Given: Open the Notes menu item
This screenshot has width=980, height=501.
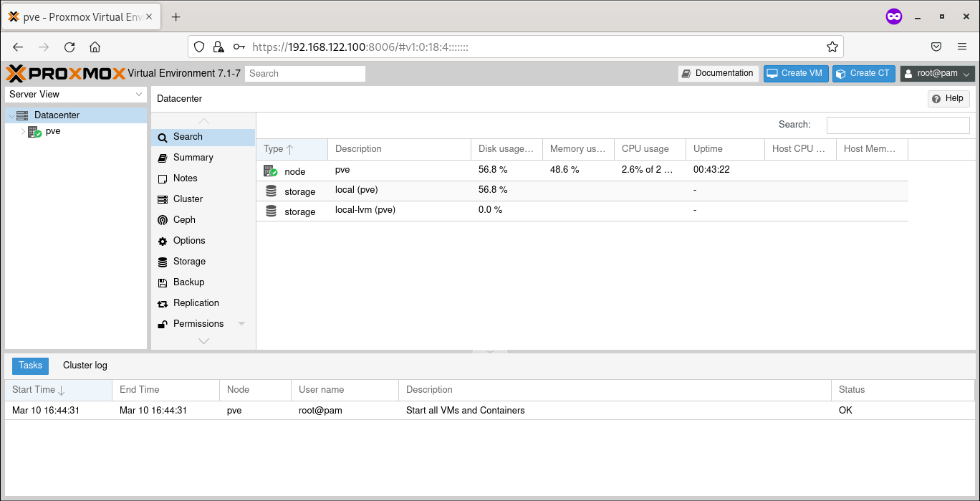Looking at the screenshot, I should point(203,178).
